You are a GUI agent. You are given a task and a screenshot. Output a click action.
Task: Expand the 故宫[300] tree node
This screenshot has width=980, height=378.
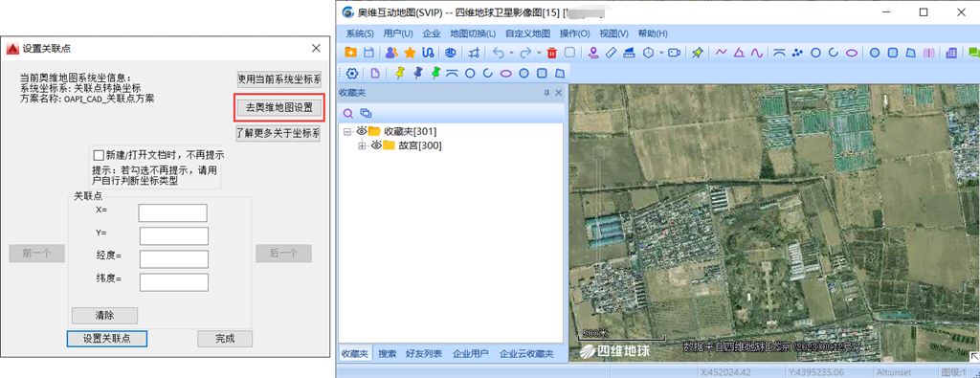362,145
